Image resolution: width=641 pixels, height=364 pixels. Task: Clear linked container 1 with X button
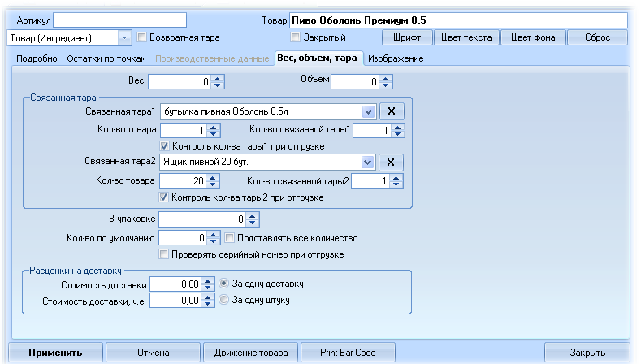click(x=392, y=111)
